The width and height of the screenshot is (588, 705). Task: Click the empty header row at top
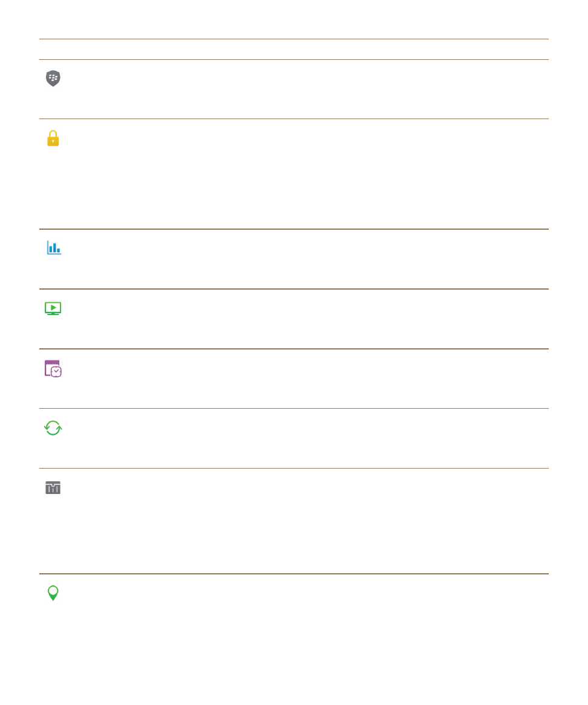(294, 49)
